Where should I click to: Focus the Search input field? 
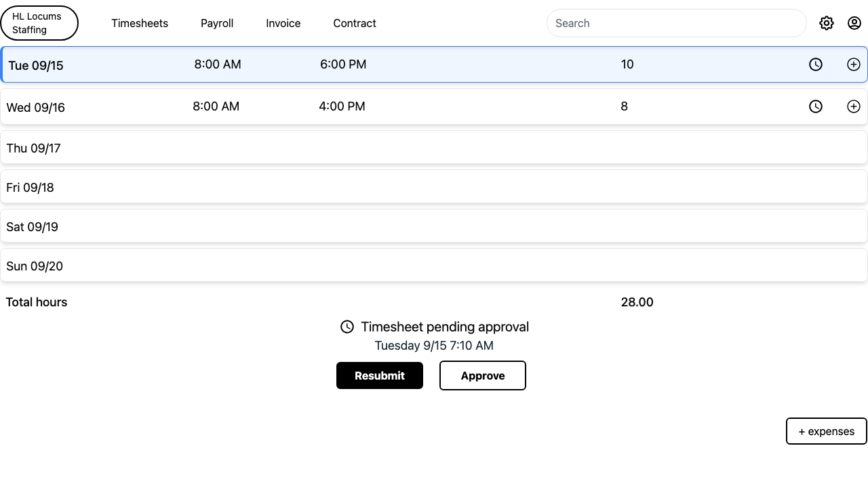coord(676,23)
